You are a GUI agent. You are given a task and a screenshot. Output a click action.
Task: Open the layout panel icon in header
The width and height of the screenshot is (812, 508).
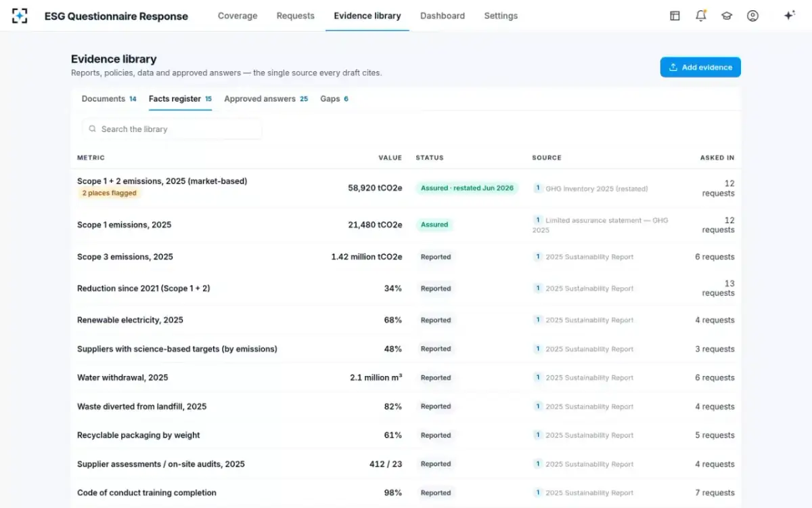675,16
